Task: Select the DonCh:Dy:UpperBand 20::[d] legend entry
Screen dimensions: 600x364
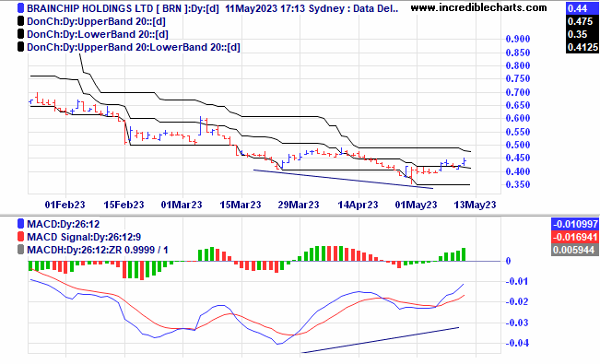Action: [96, 21]
